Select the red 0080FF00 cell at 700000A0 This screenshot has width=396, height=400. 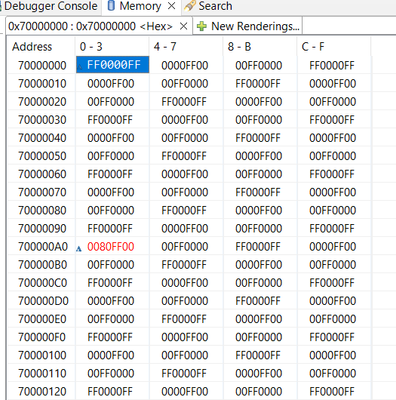pyautogui.click(x=111, y=247)
